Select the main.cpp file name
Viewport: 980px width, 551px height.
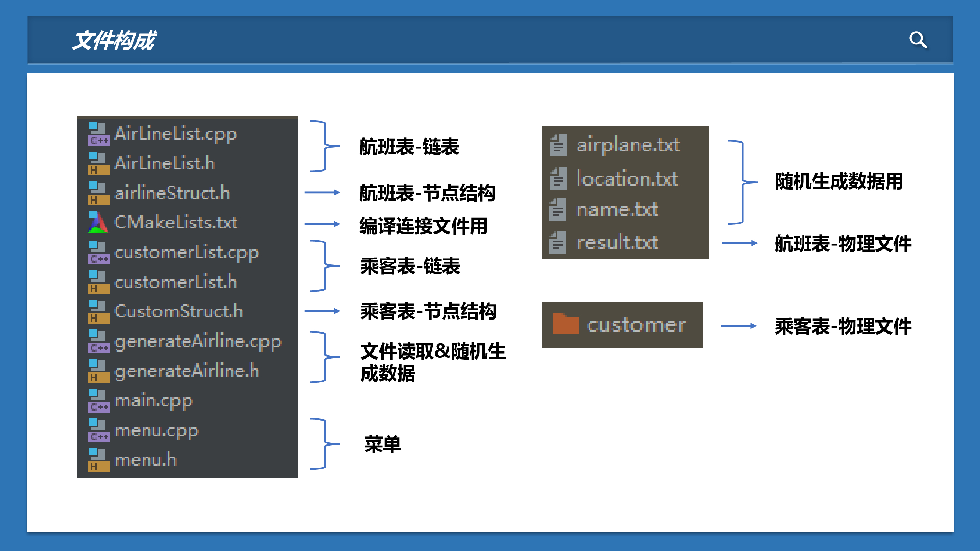pos(154,401)
